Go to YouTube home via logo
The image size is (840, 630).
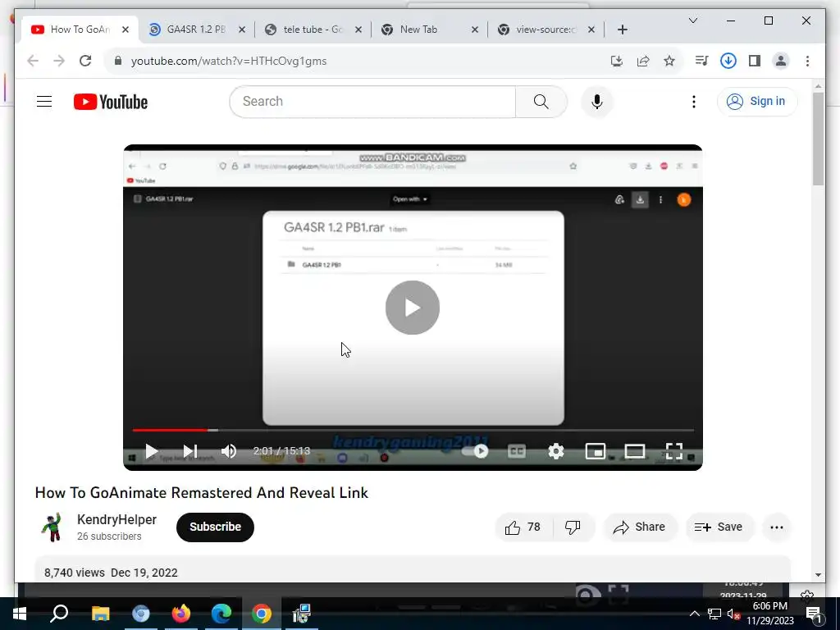click(111, 102)
